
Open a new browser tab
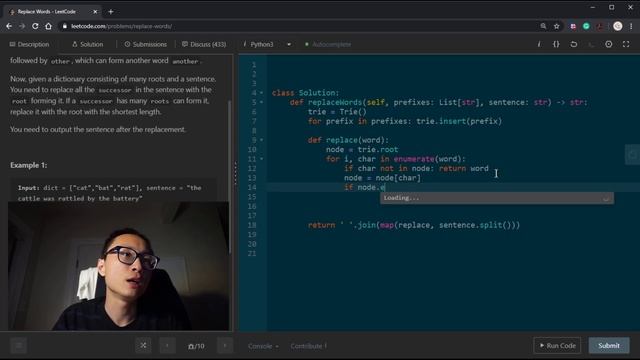coord(111,12)
